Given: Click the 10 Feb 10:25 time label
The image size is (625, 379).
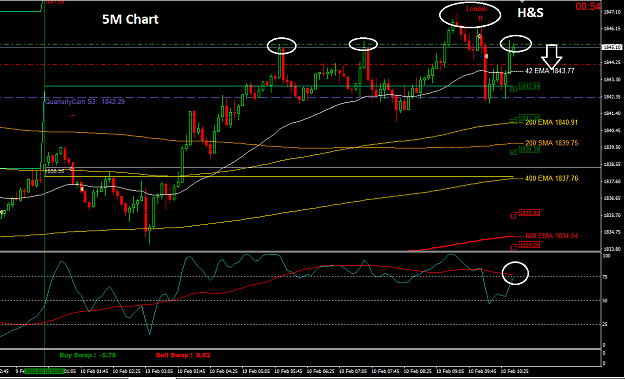Looking at the screenshot, I should pyautogui.click(x=516, y=371).
